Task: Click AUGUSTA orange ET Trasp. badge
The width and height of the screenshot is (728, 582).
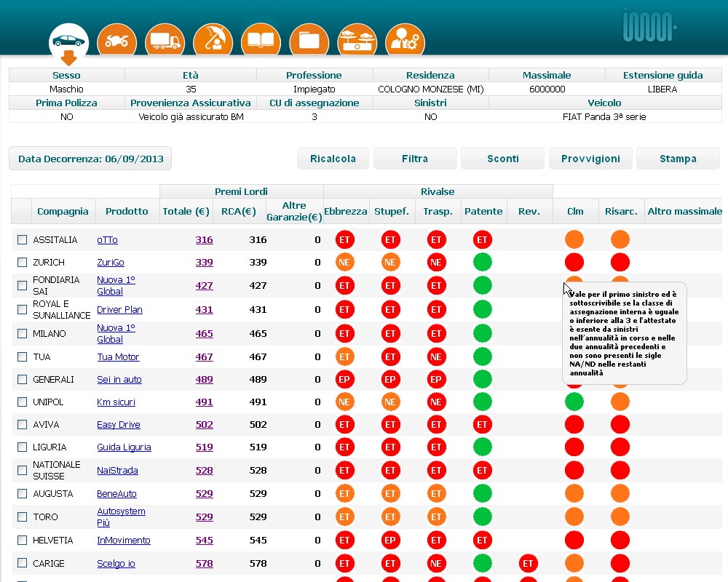Action: point(436,493)
